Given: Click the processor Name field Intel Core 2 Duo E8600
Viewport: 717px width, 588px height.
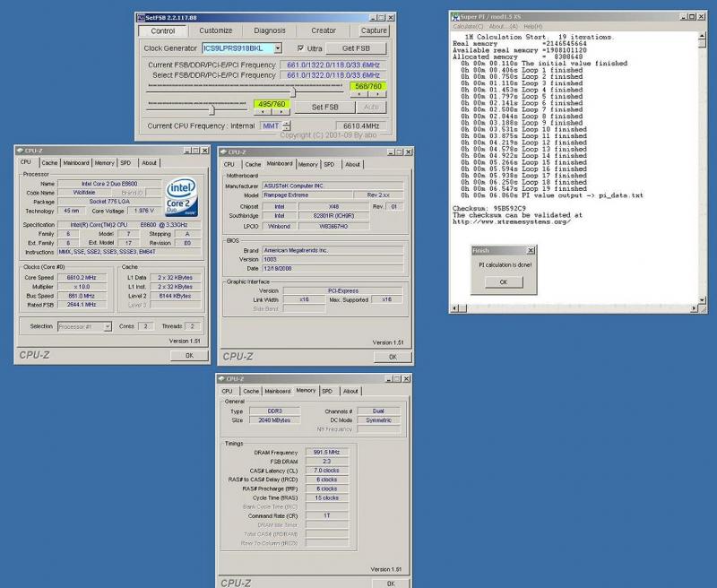Looking at the screenshot, I should pyautogui.click(x=109, y=184).
